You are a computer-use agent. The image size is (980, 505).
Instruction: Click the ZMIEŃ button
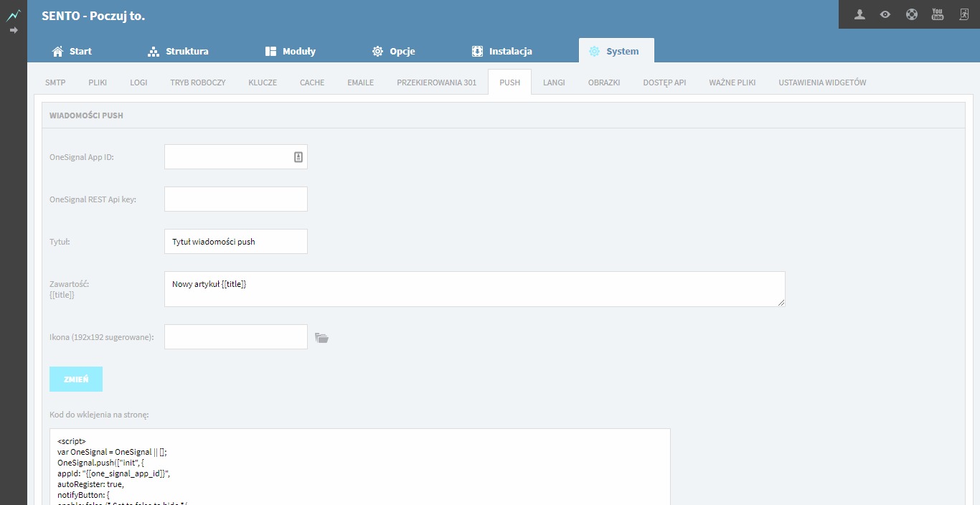[76, 379]
